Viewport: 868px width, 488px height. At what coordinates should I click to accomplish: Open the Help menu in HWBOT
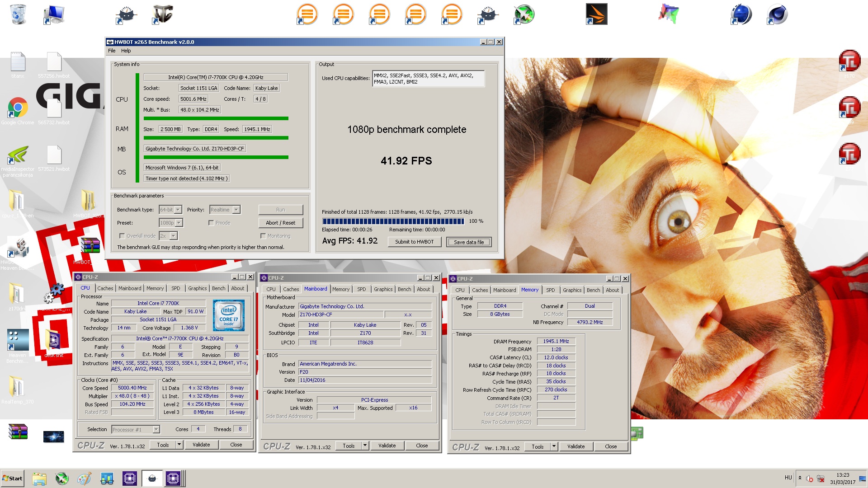tap(126, 51)
